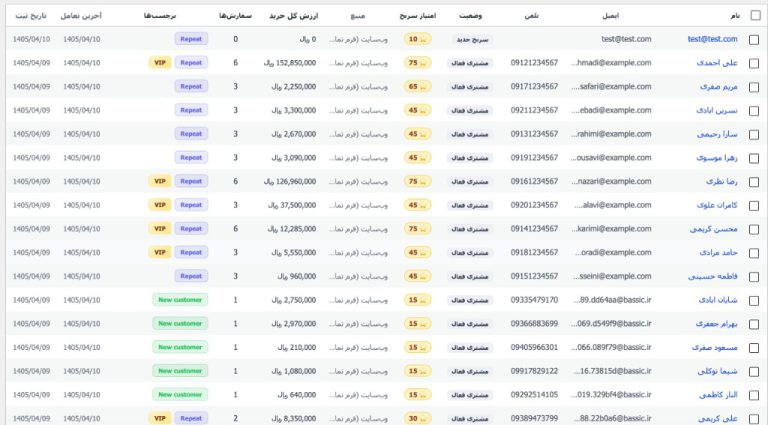Click purchase value 3,300,000 ریال
This screenshot has height=425, width=768.
click(294, 110)
